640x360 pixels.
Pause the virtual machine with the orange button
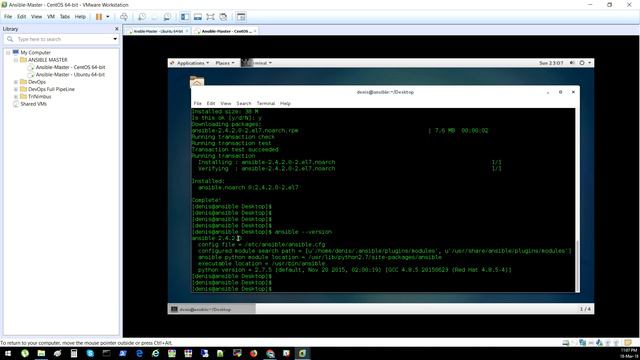tap(99, 17)
